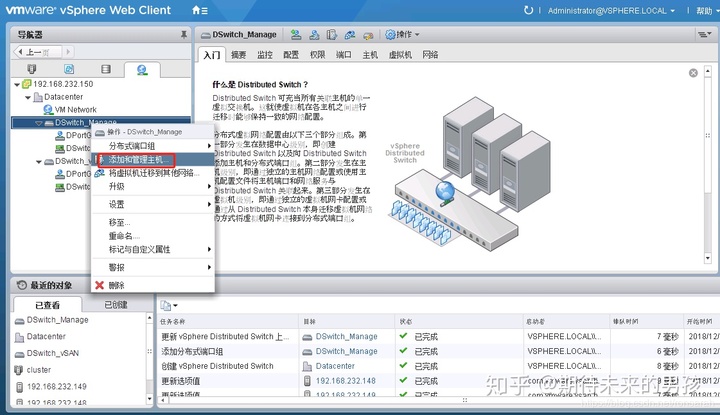The image size is (720, 415).
Task: Switch to the 配置 tab
Action: pos(291,55)
